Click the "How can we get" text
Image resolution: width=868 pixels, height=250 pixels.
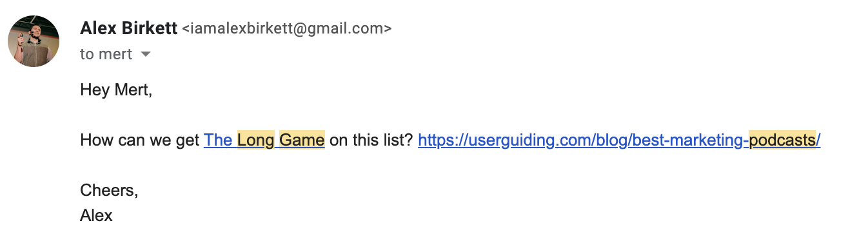click(140, 140)
